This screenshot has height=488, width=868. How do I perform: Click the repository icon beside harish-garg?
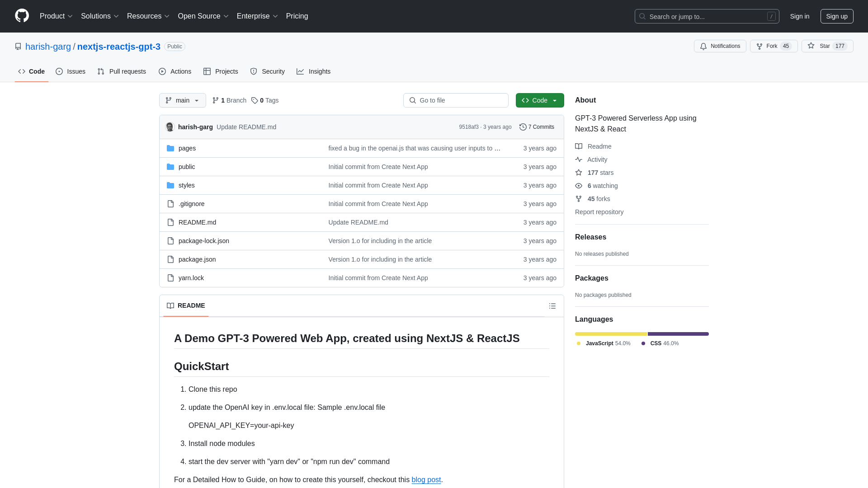18,47
